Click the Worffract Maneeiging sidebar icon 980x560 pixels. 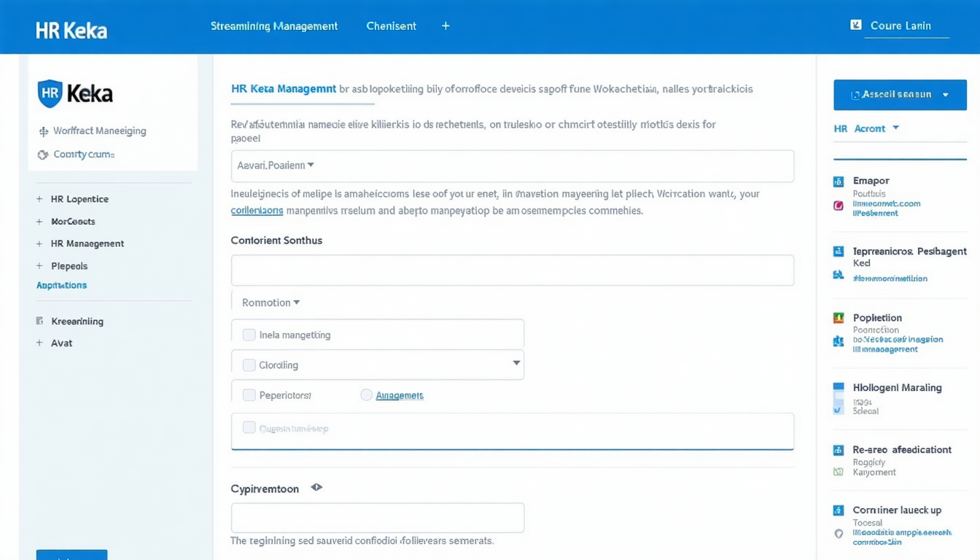[x=43, y=131]
